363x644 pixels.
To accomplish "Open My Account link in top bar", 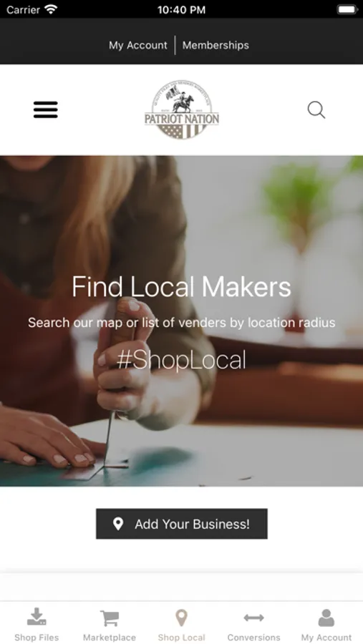I will (138, 45).
